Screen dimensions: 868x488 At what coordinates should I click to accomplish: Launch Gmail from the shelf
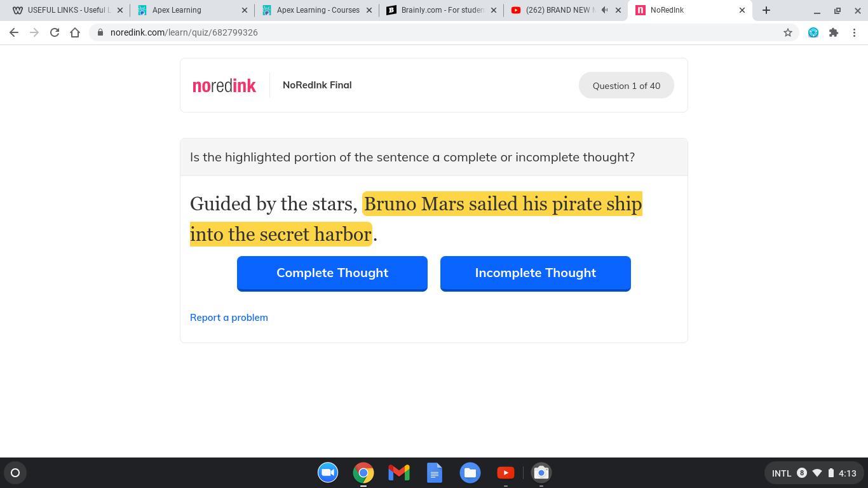[x=399, y=473]
